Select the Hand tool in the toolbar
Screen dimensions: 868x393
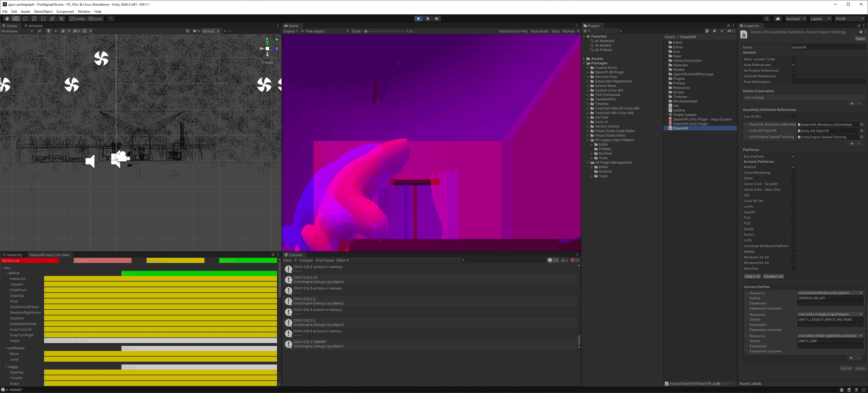7,19
